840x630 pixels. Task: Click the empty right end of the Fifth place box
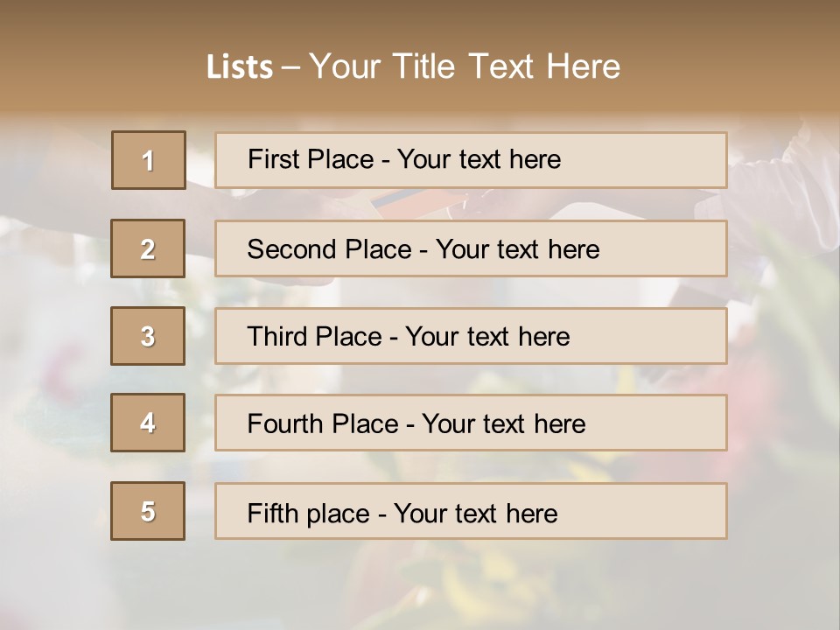click(x=665, y=511)
